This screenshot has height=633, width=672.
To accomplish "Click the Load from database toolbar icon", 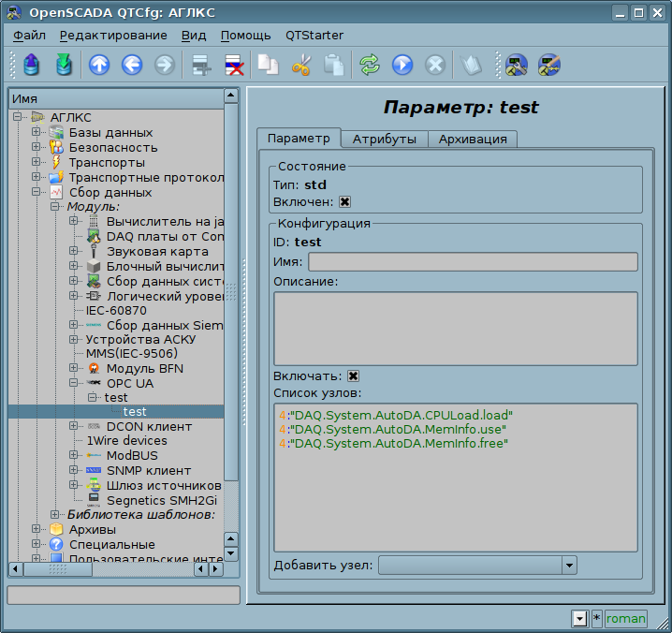I will click(x=33, y=65).
